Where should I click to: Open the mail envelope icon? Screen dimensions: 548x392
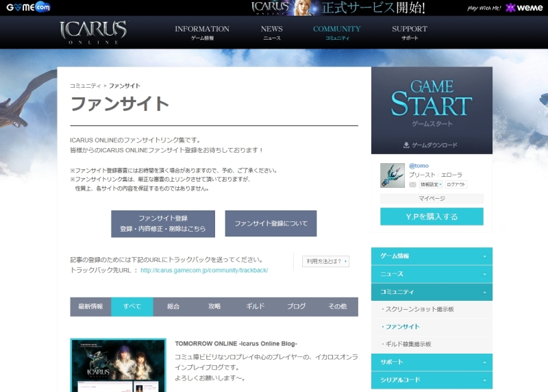coord(413,184)
